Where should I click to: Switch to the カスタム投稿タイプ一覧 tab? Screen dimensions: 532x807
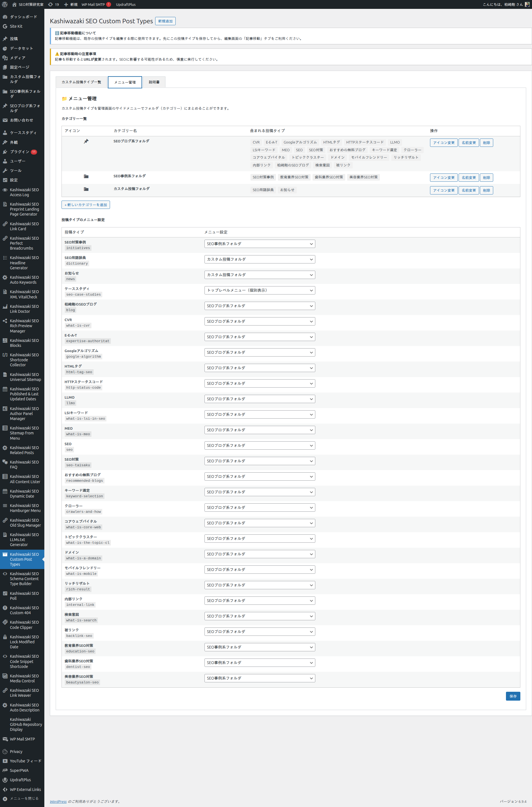[81, 82]
